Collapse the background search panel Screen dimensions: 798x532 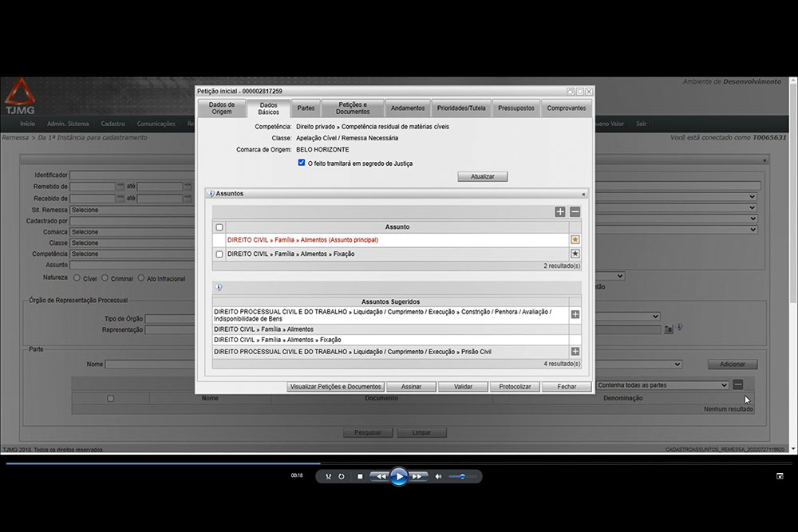(764, 160)
